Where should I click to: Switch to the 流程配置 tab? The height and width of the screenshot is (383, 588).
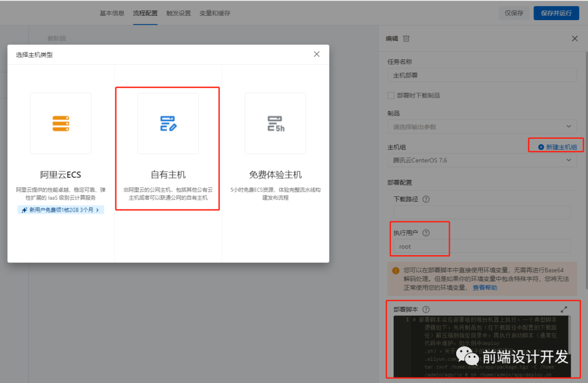coord(145,13)
